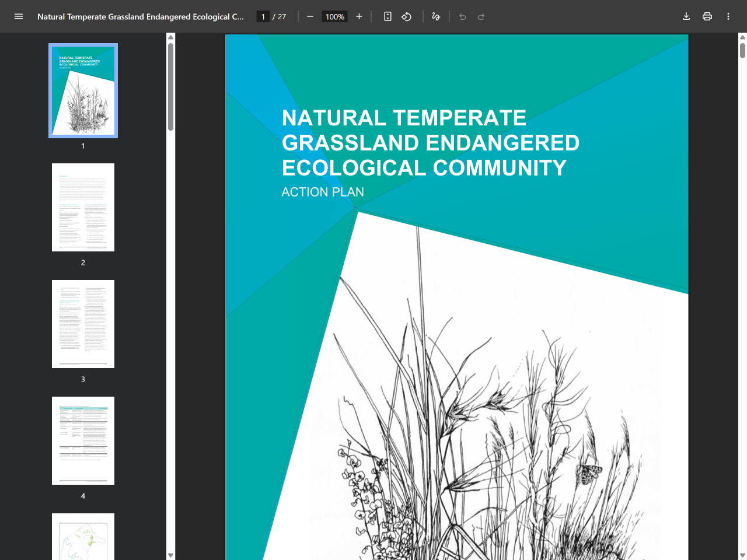Rotate the PDF counterclockwise
The height and width of the screenshot is (560, 747).
pyautogui.click(x=406, y=16)
